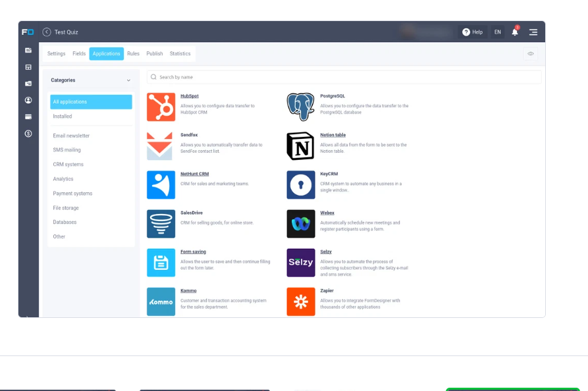Click the Selzy app icon
The width and height of the screenshot is (588, 391).
(x=301, y=263)
